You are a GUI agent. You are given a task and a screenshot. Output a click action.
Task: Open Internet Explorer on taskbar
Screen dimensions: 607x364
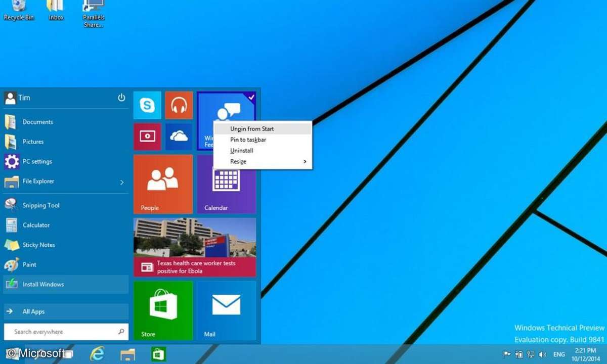pos(97,353)
